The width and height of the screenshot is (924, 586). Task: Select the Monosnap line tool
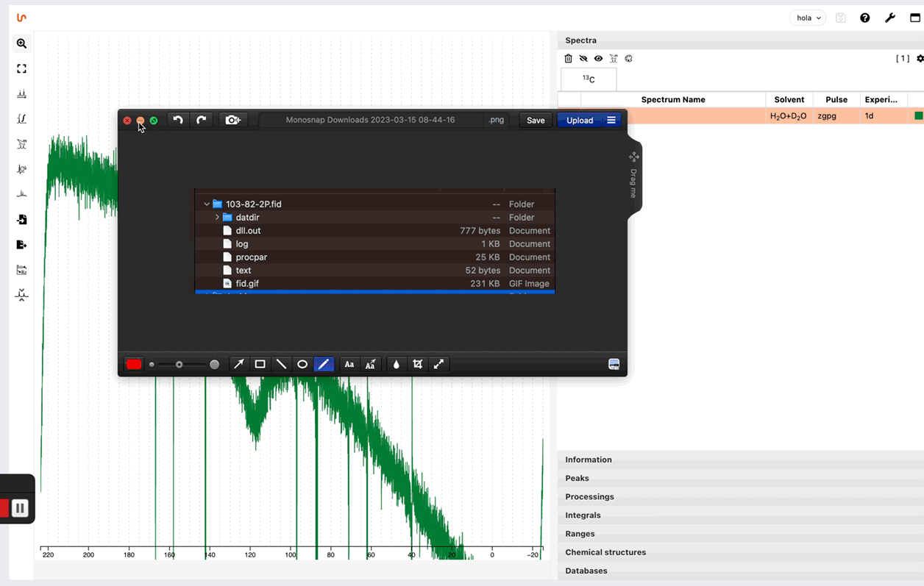281,365
